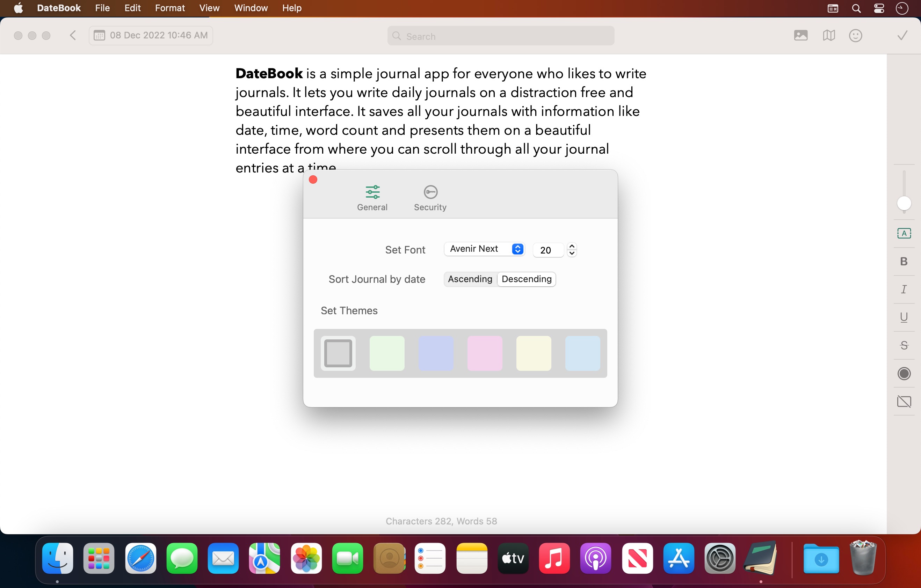Click the font size field showing 20

pos(548,250)
